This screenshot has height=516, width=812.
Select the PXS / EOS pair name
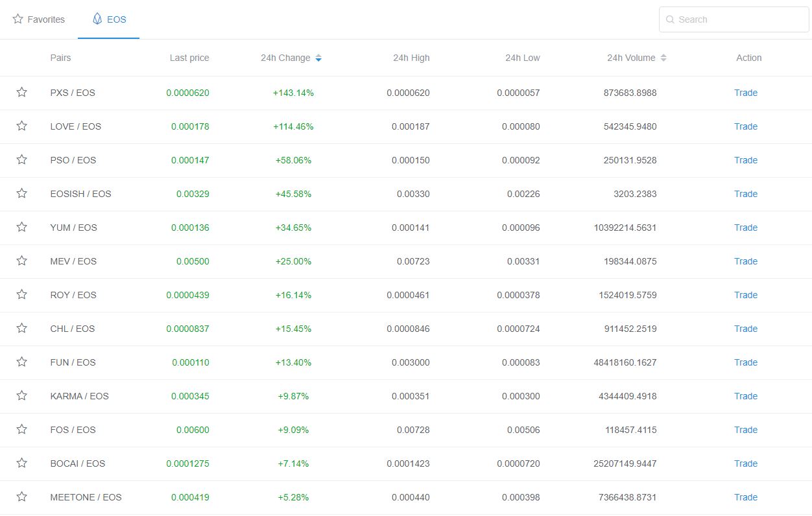73,93
